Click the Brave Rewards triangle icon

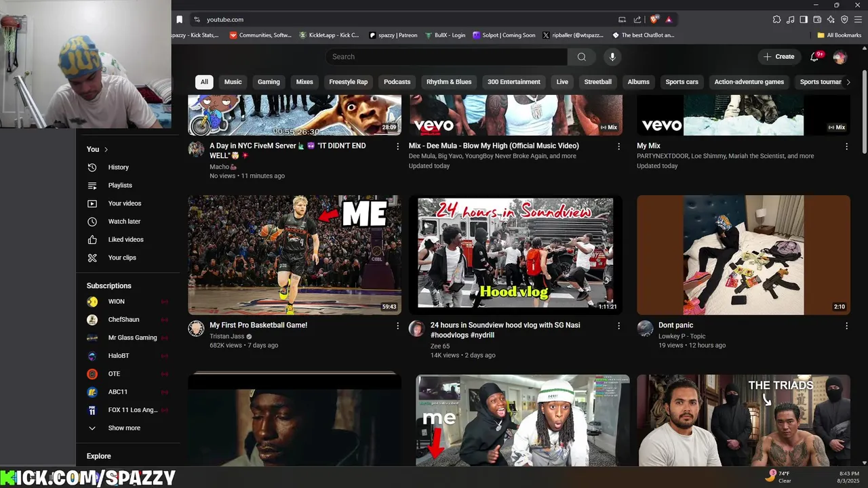point(669,20)
